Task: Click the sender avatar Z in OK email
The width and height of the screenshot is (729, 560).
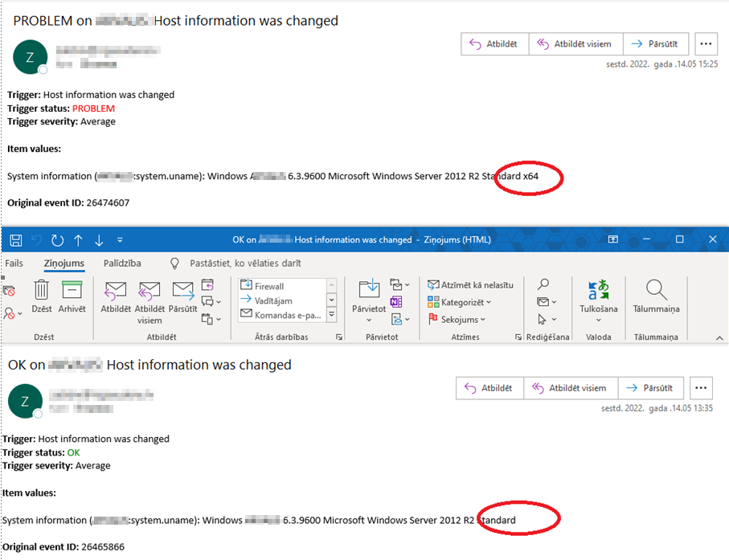Action: 25,401
